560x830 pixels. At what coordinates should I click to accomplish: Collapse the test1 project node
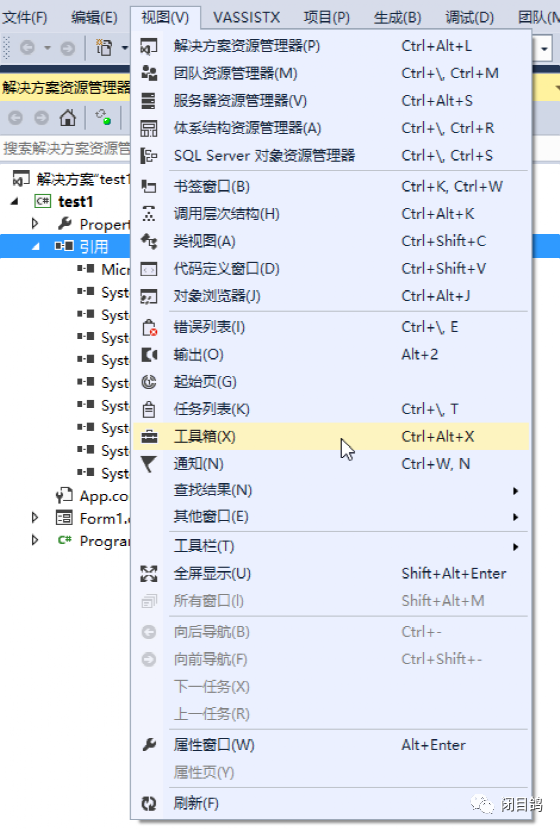15,202
